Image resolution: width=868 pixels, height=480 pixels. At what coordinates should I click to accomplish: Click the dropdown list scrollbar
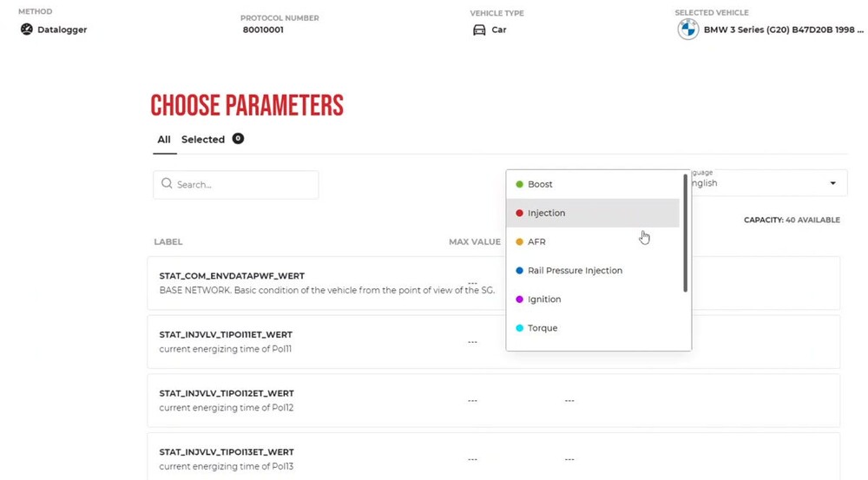tap(686, 234)
